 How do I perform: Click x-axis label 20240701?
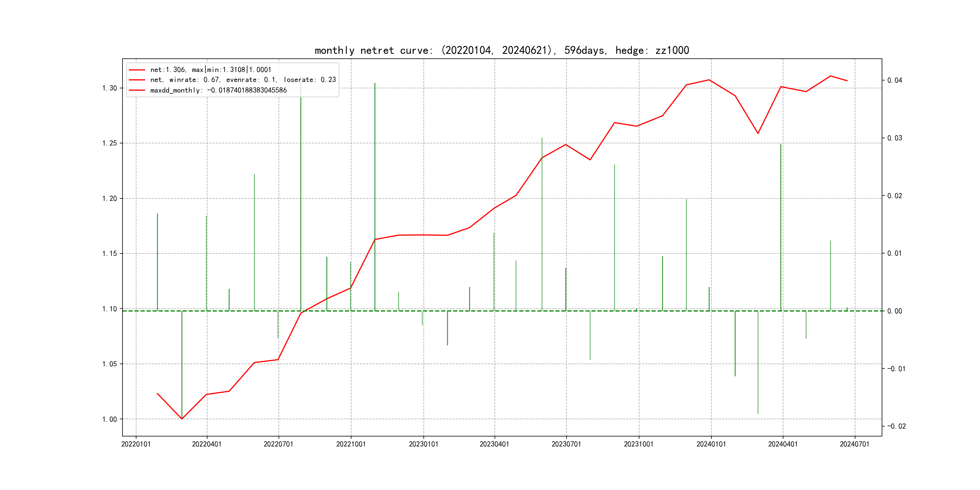click(x=854, y=444)
